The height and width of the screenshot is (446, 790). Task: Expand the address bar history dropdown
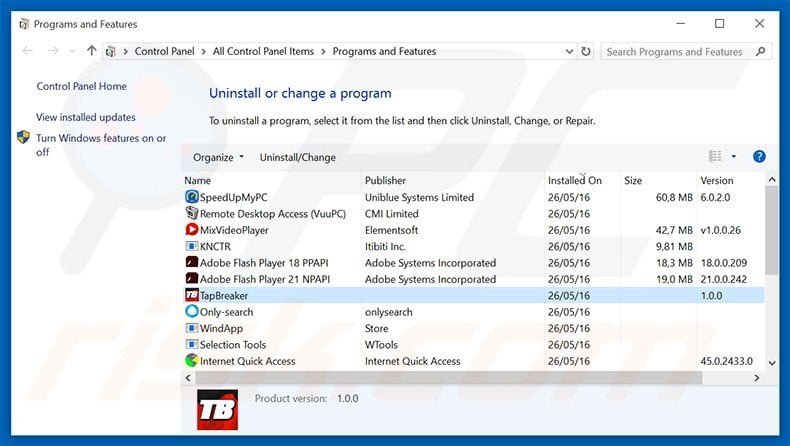tap(569, 51)
